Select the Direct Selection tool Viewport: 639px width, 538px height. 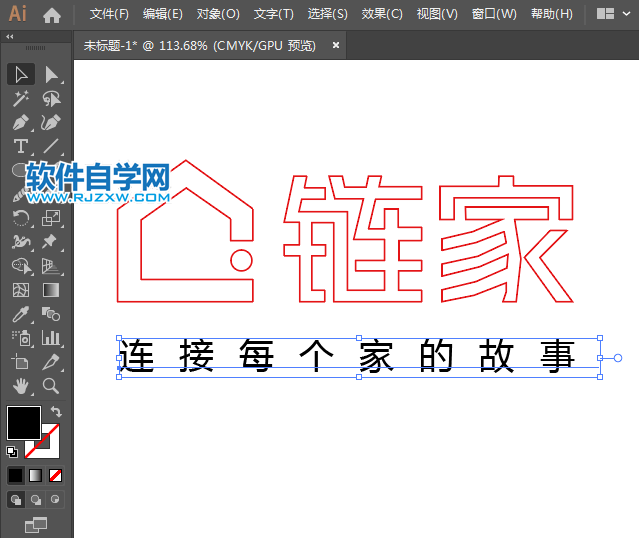coord(51,75)
